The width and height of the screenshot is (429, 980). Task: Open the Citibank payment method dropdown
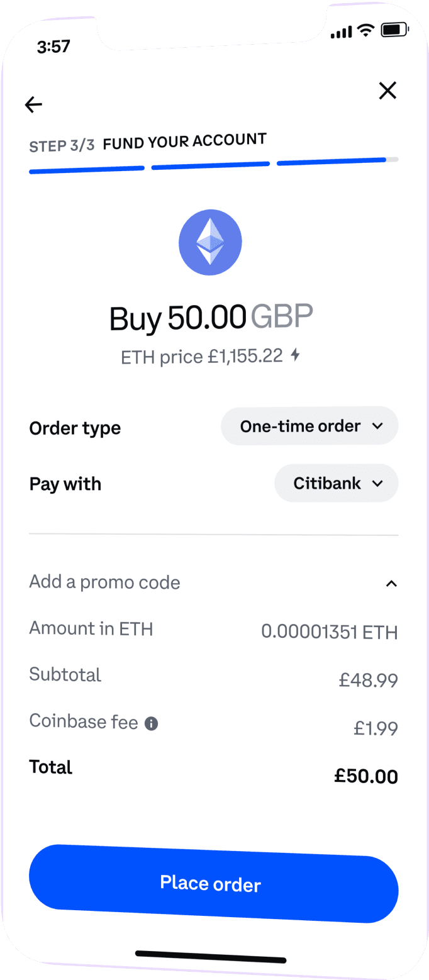pyautogui.click(x=337, y=483)
